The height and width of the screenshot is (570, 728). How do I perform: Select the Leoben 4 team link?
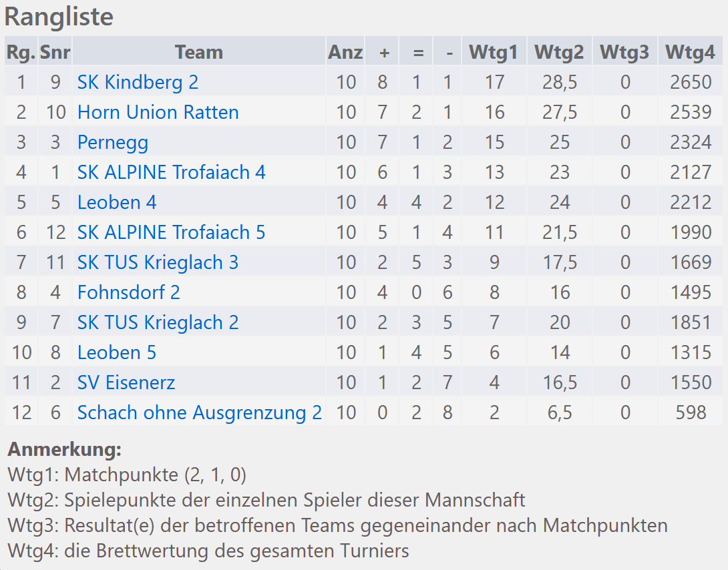(116, 202)
